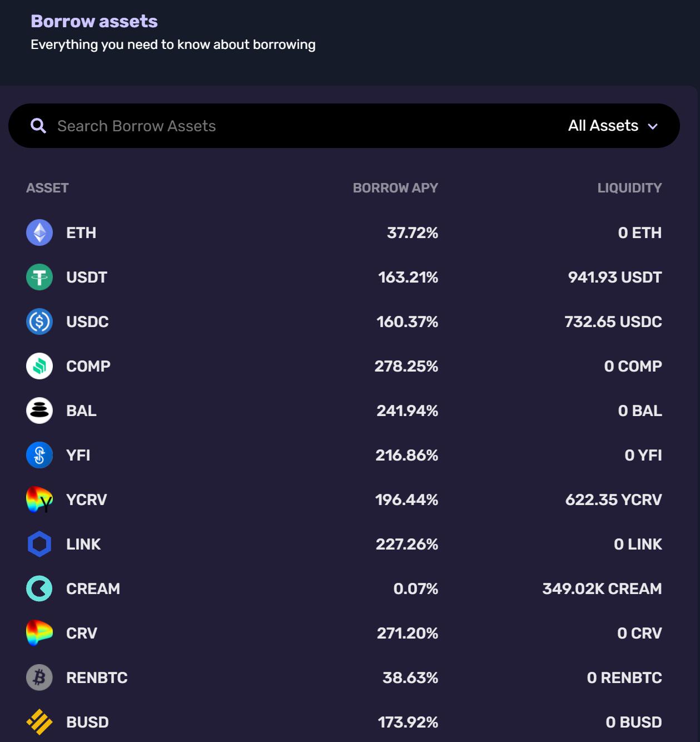Sort by the ASSET column header
The width and height of the screenshot is (700, 742).
(x=47, y=188)
